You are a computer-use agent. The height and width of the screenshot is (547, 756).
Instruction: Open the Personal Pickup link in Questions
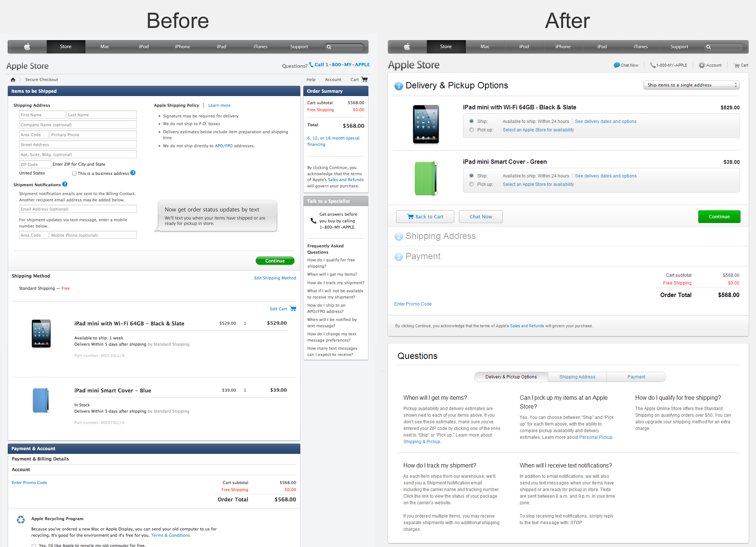(x=596, y=437)
